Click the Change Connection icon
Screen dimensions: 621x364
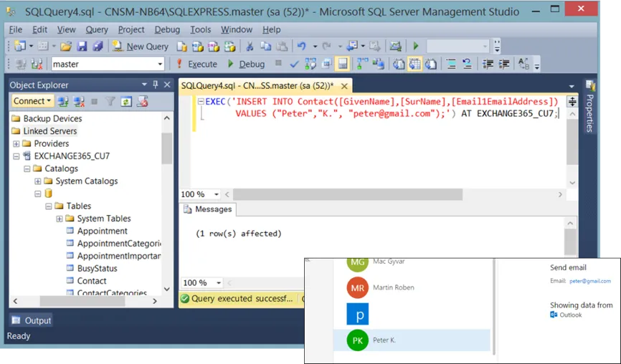pyautogui.click(x=37, y=64)
